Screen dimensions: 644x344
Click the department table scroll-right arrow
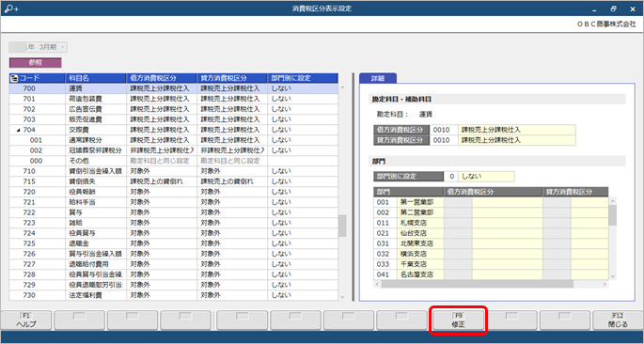[605, 284]
